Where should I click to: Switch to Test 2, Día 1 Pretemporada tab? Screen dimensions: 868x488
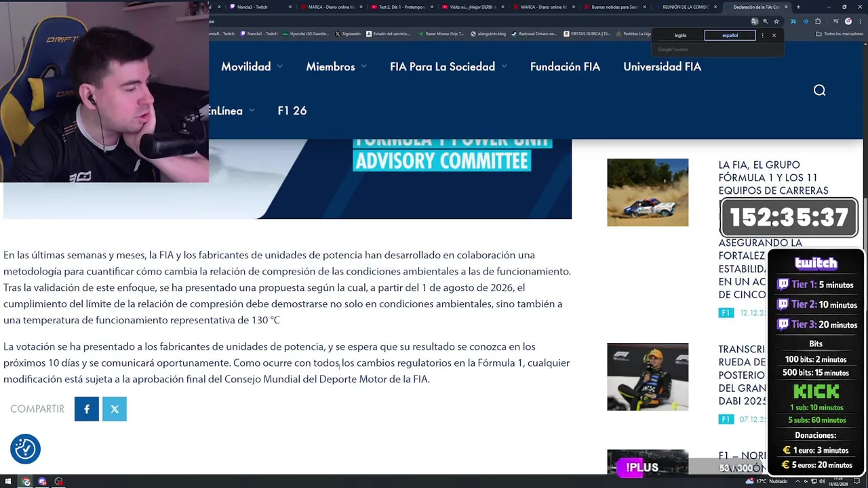coord(402,7)
